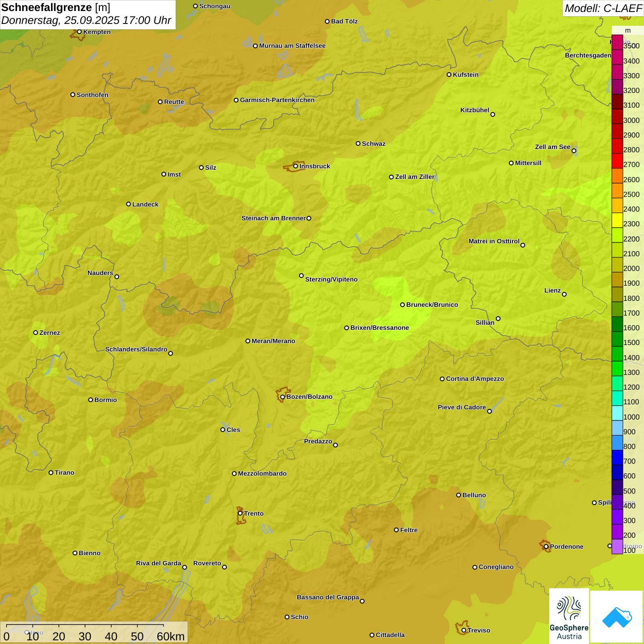Click the Schongau label
The width and height of the screenshot is (644, 644).
coord(214,6)
